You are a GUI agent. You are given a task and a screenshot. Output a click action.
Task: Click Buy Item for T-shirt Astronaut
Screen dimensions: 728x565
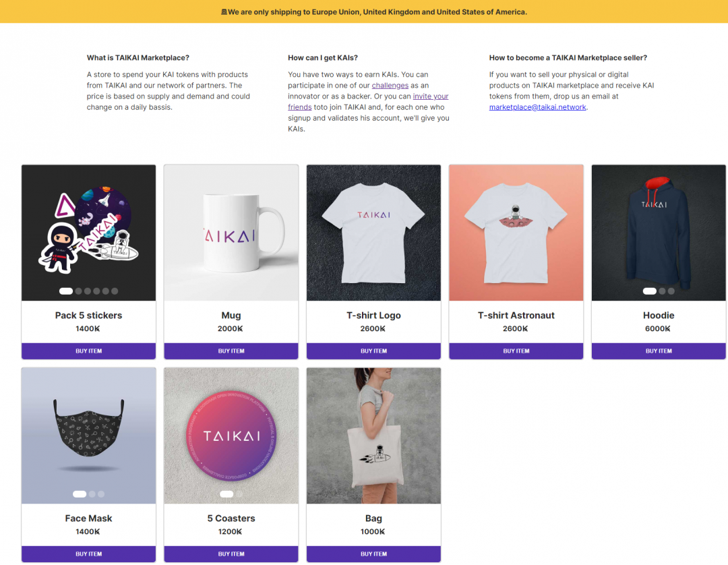(x=516, y=351)
